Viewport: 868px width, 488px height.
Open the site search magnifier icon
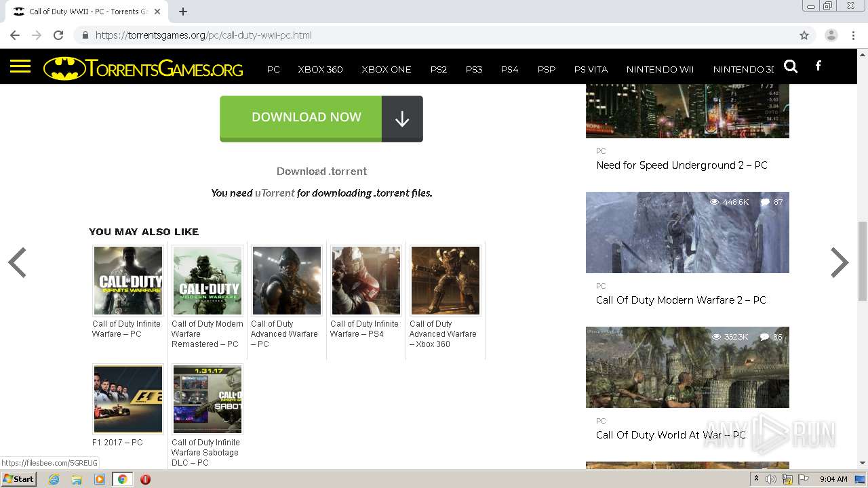coord(791,66)
